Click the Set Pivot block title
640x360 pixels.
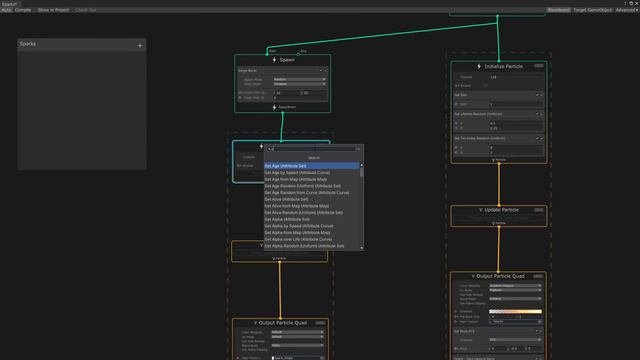pyautogui.click(x=464, y=331)
